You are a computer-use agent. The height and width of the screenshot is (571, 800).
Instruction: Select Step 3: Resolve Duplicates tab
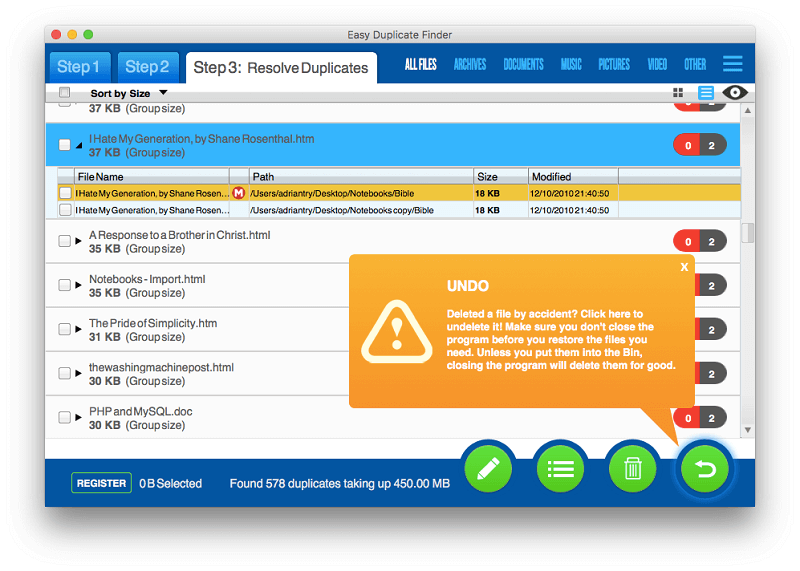coord(281,67)
